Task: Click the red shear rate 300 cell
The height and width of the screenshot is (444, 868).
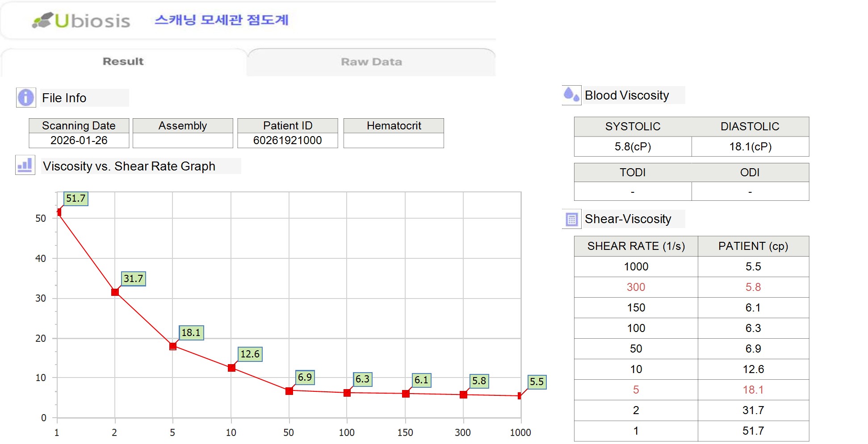Action: pos(636,287)
